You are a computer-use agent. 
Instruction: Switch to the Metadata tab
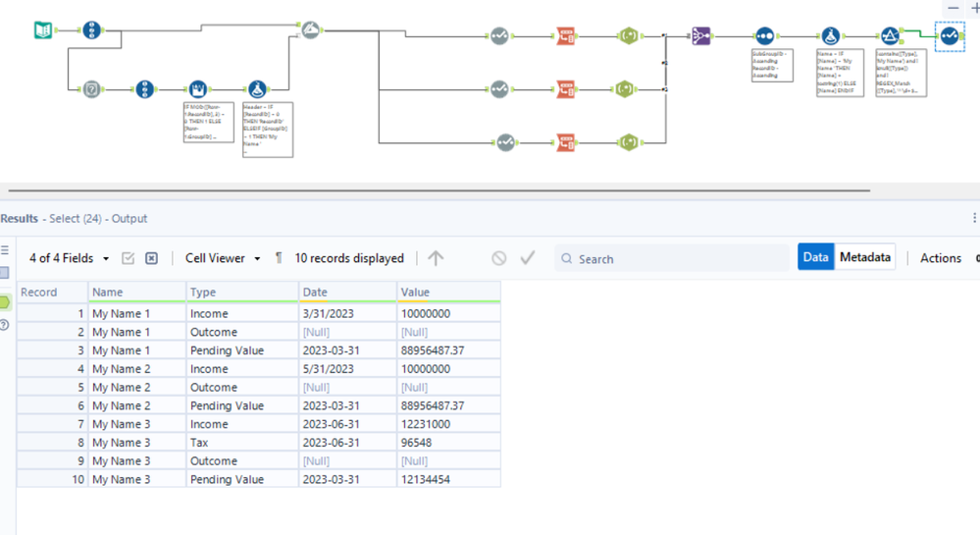tap(865, 257)
